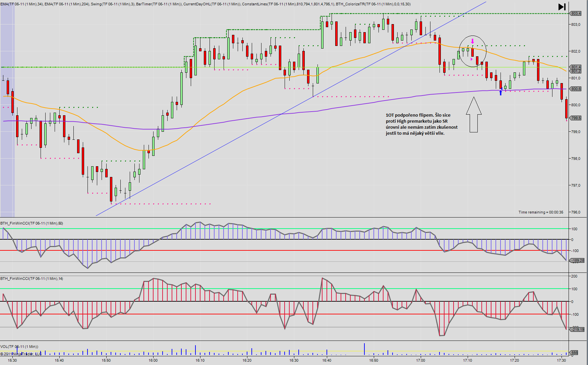Click the 801,0 price axis label
Viewport: 588px width, 365px height.
pyautogui.click(x=576, y=78)
